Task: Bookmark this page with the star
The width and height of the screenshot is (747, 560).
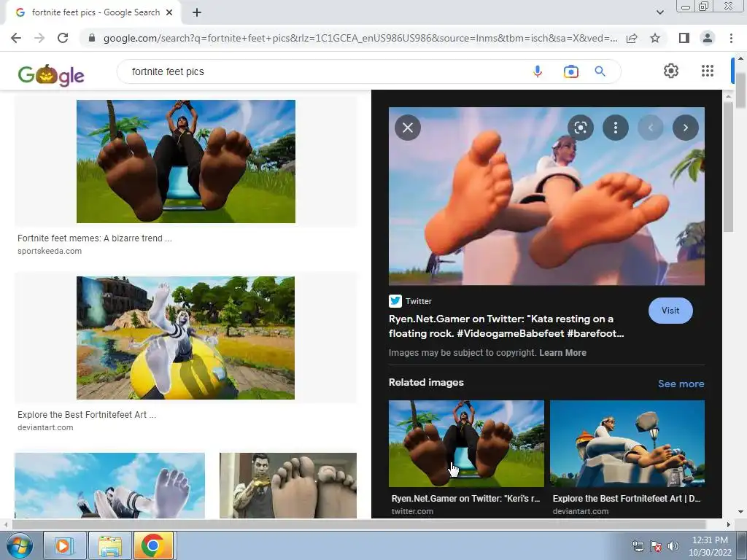Action: 655,38
